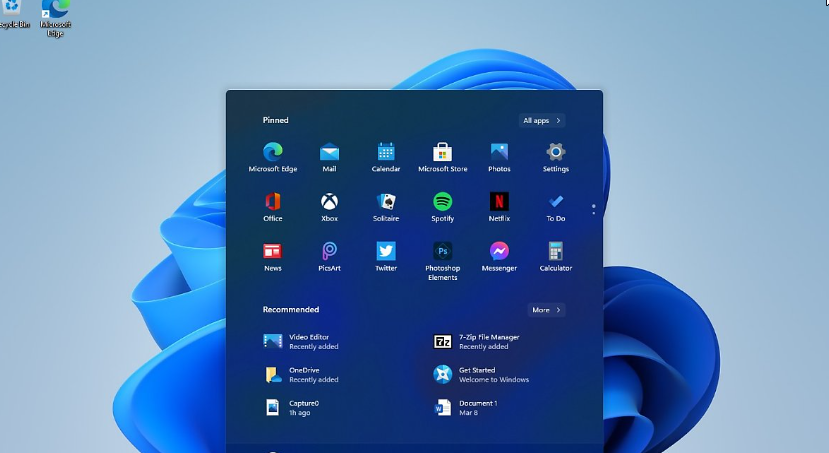Viewport: 829px width, 453px height.
Task: Open Microsoft Store
Action: (x=443, y=157)
